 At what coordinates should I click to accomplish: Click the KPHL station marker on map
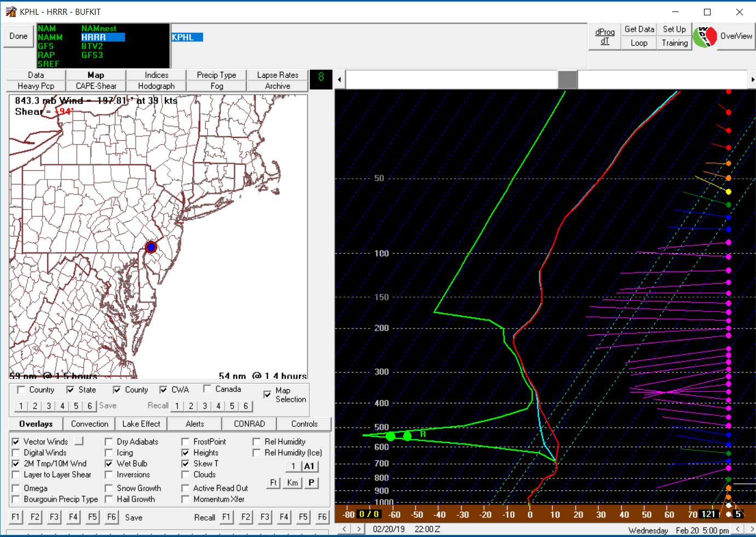[151, 247]
